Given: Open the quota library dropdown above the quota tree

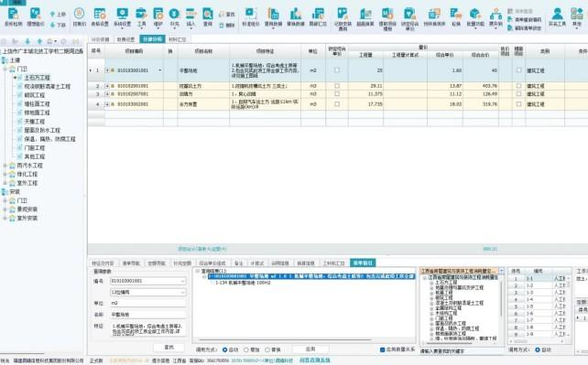Looking at the screenshot, I should pyautogui.click(x=501, y=271).
